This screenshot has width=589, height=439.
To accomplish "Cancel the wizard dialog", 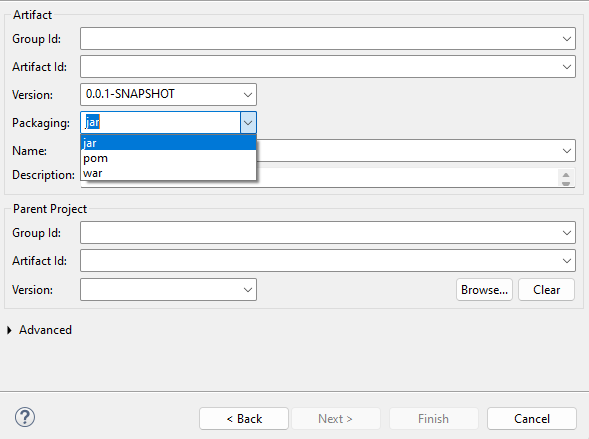I will pos(532,418).
